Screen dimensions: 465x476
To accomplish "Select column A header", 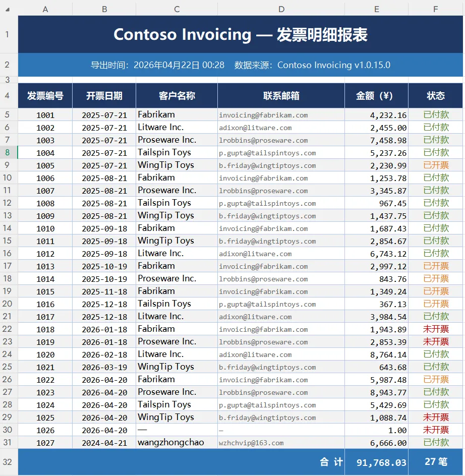I will click(x=45, y=10).
